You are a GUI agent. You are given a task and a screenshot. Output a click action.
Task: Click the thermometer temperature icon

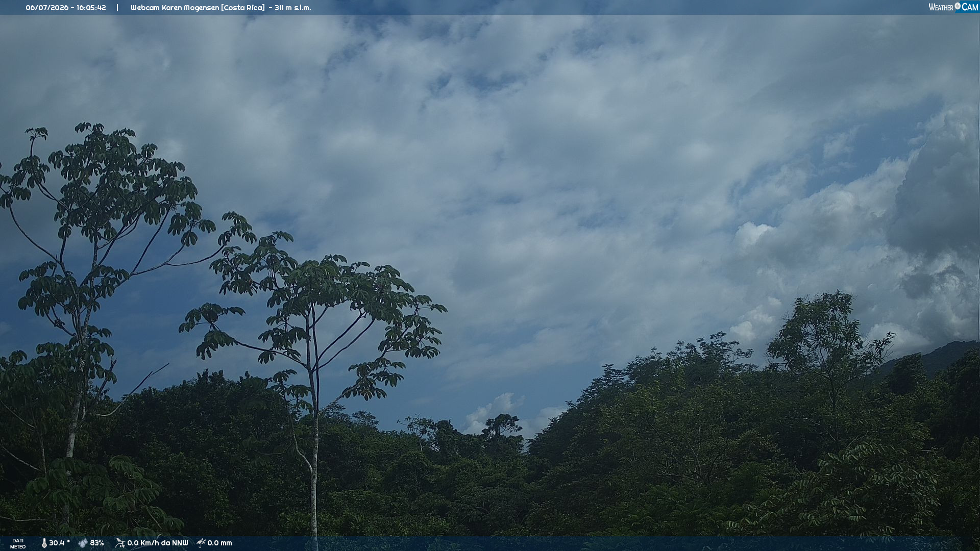tap(44, 543)
